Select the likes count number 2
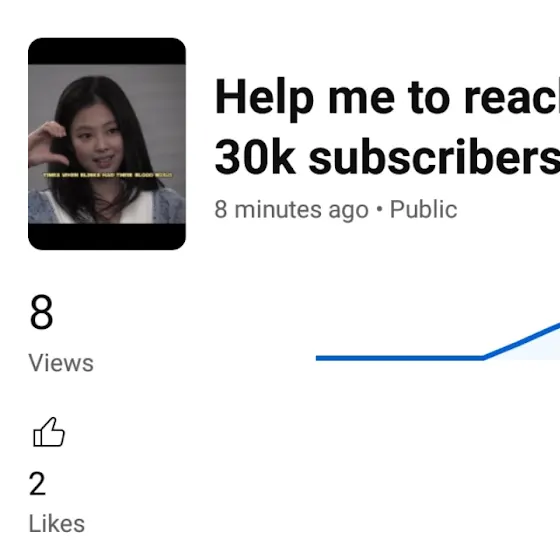The height and width of the screenshot is (560, 560). click(x=37, y=483)
